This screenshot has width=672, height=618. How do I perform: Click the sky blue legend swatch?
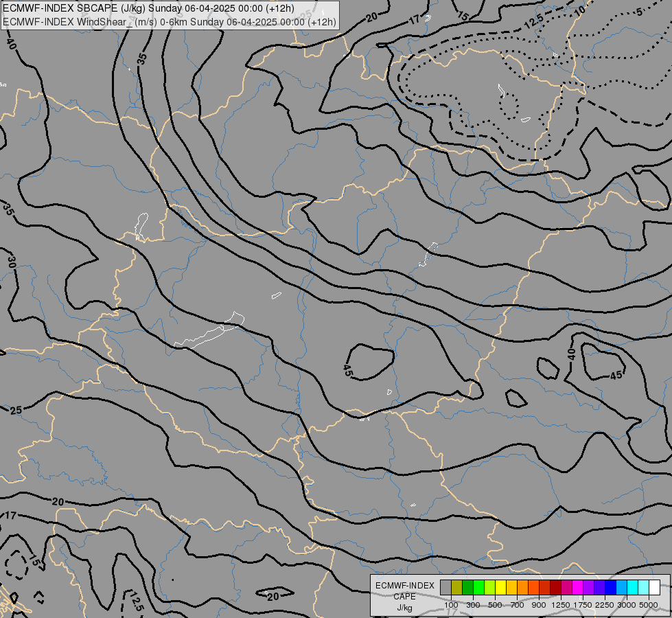tap(621, 588)
